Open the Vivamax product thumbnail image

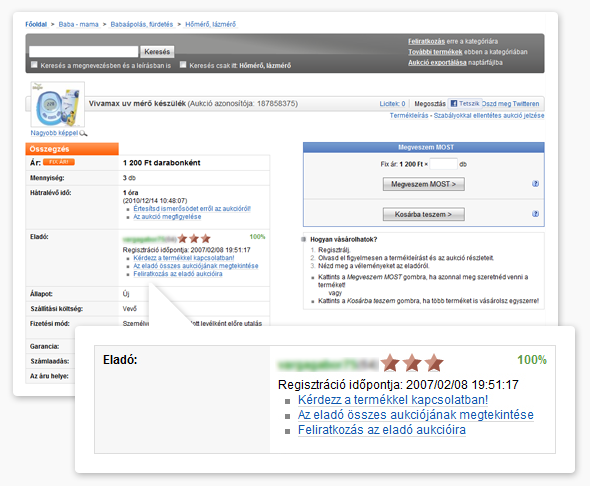pyautogui.click(x=58, y=105)
